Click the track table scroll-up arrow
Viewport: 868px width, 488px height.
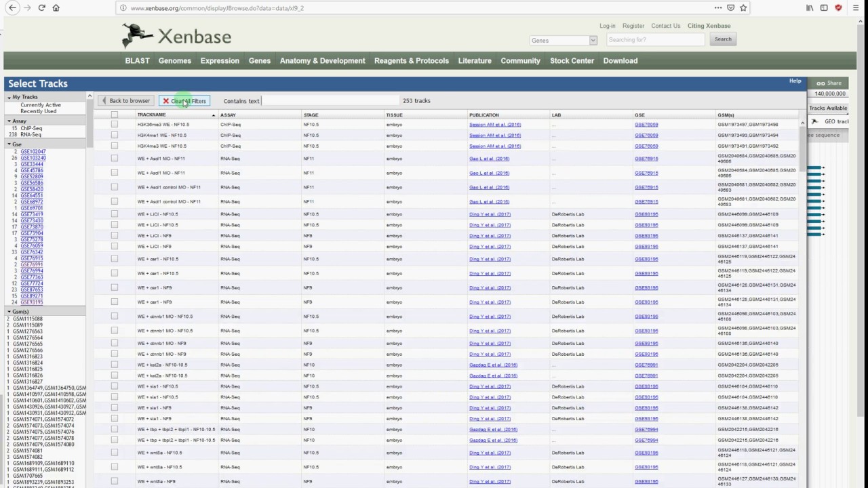(x=802, y=123)
